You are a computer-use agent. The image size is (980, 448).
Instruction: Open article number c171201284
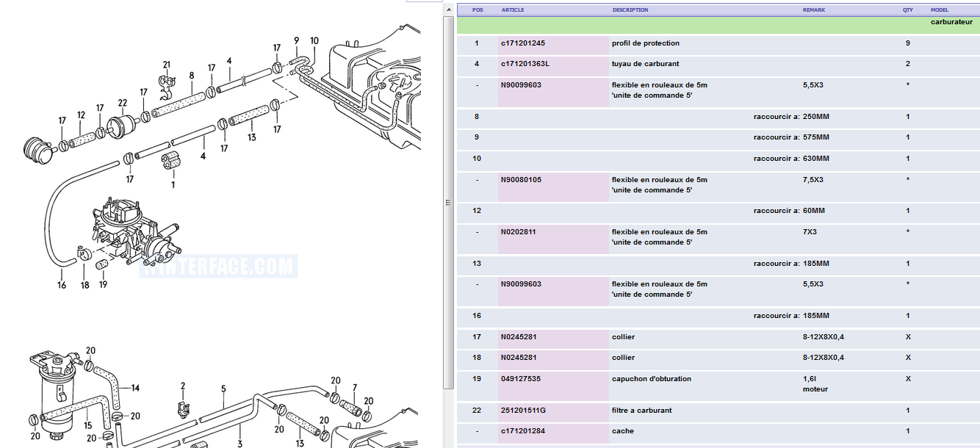tap(523, 431)
